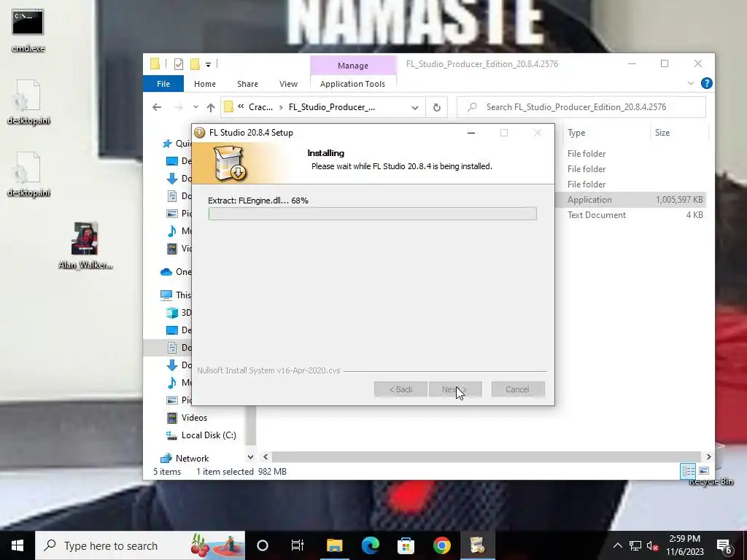
Task: Click Explorer Help question mark icon
Action: 706,83
